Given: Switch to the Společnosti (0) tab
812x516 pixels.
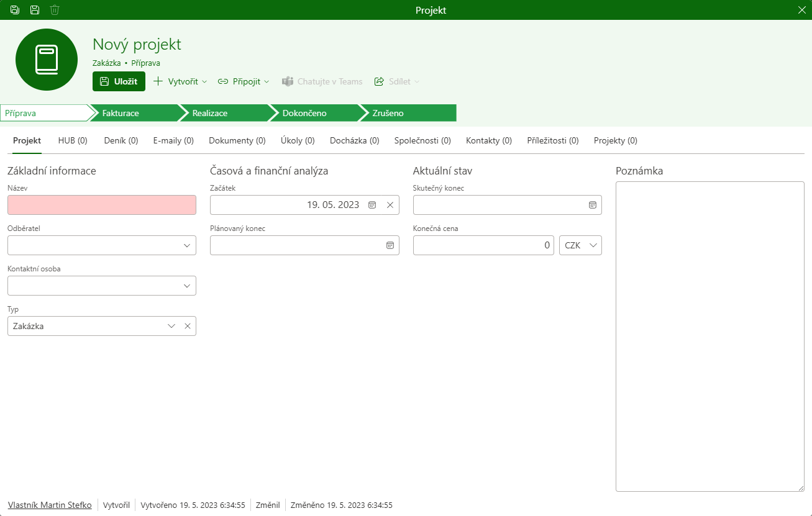Looking at the screenshot, I should click(422, 141).
